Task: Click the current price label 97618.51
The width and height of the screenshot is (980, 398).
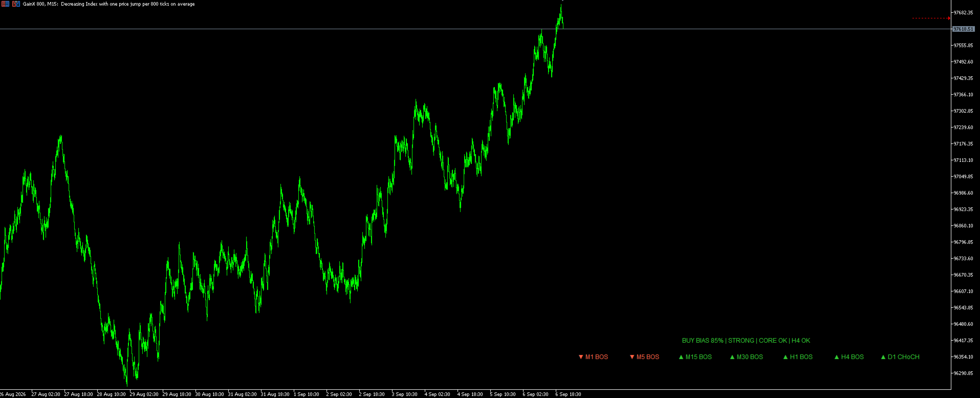Action: pyautogui.click(x=963, y=29)
